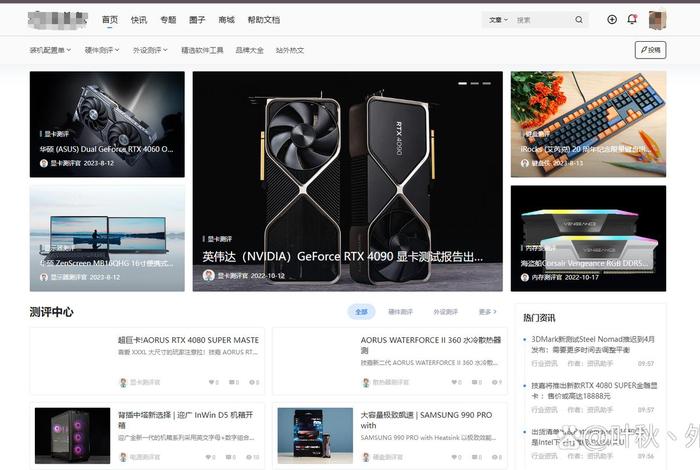
Task: Expand the 外设测评 dropdown in sub-navigation
Action: (x=150, y=50)
